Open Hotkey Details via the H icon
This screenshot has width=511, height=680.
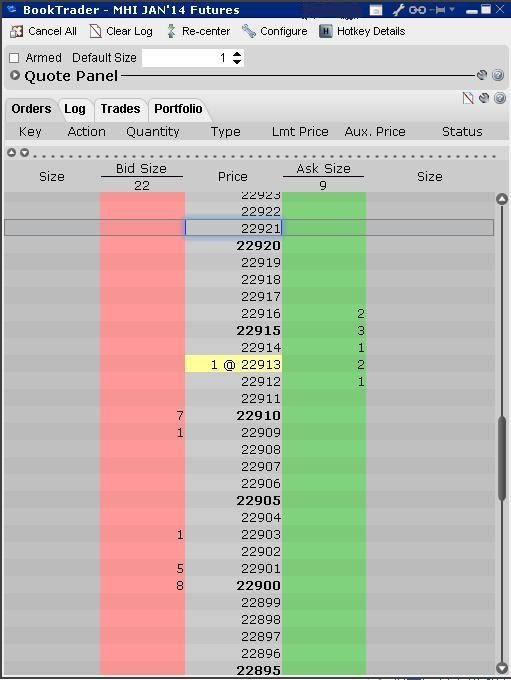click(325, 31)
